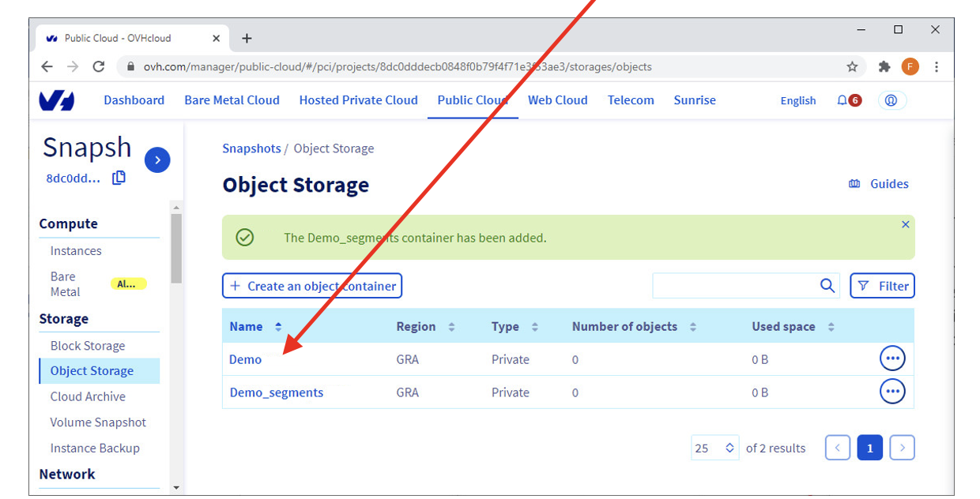Switch to Web Cloud tab

click(557, 100)
